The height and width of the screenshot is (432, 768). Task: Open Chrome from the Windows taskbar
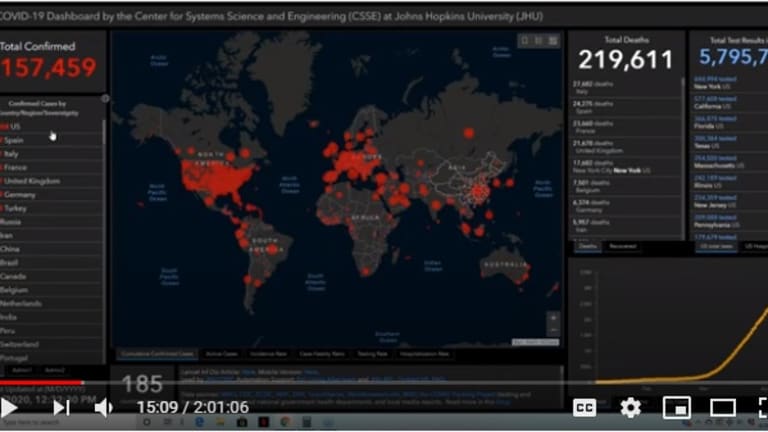tap(286, 422)
